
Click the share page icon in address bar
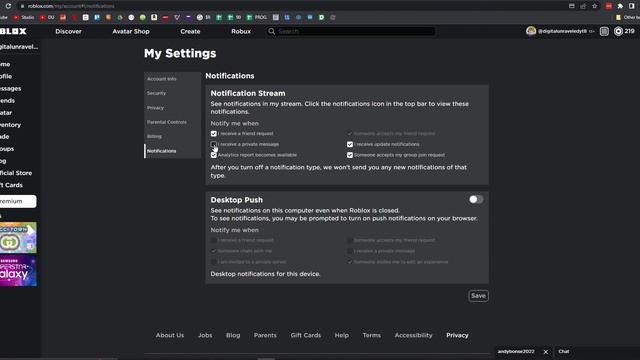pos(583,6)
